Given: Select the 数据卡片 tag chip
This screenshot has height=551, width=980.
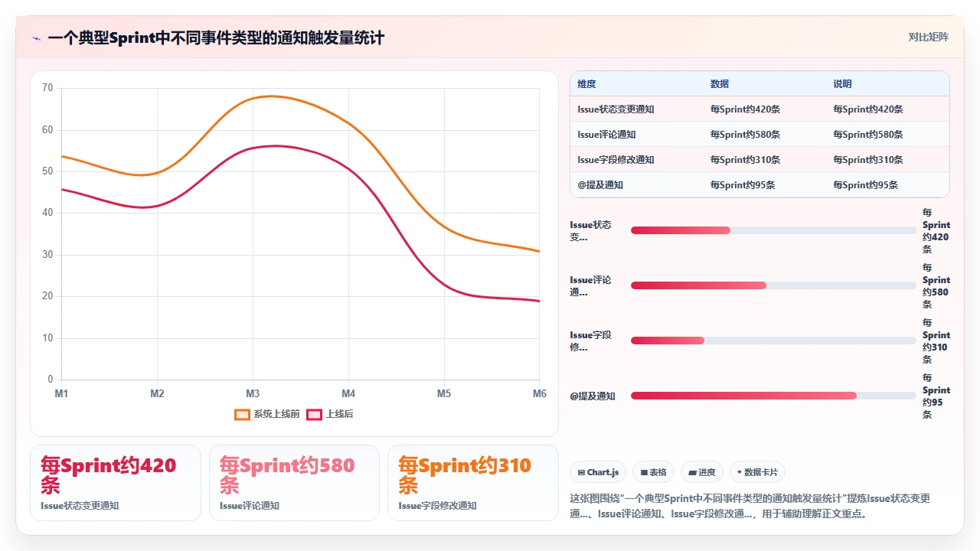Looking at the screenshot, I should (758, 472).
